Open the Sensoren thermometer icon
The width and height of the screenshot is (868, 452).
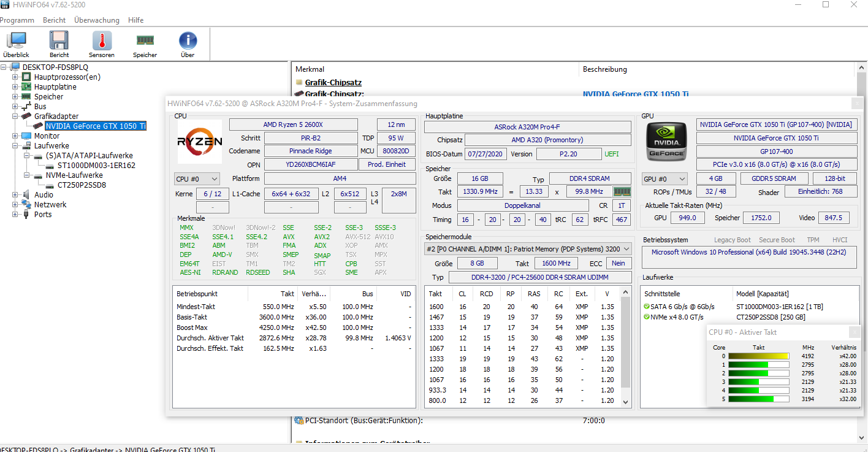pyautogui.click(x=102, y=41)
